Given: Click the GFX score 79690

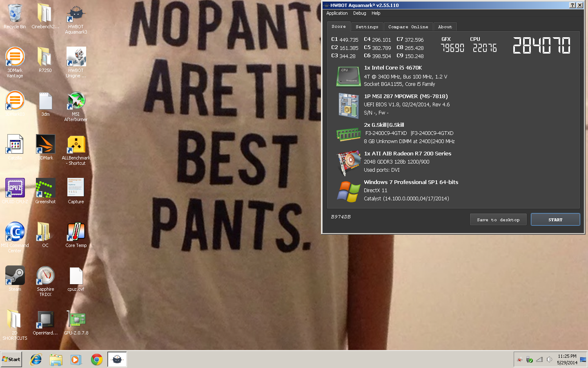Looking at the screenshot, I should point(452,48).
